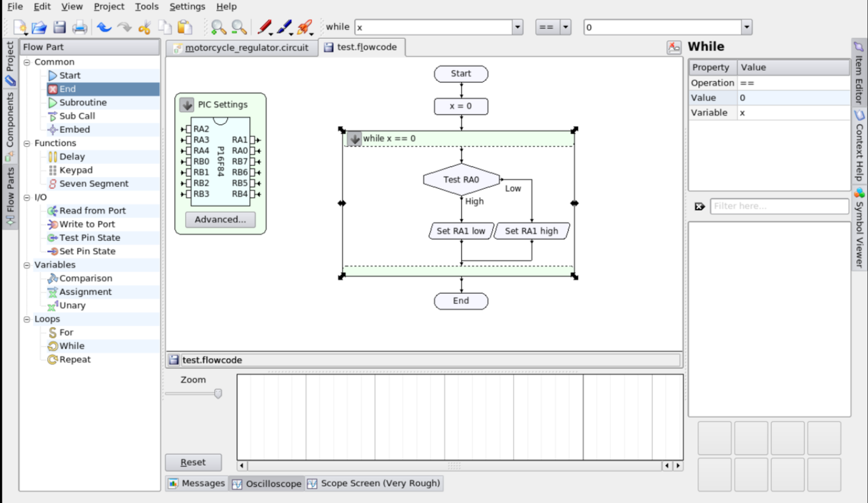This screenshot has height=503, width=868.
Task: Cut the selection with the scissors icon
Action: pos(145,27)
